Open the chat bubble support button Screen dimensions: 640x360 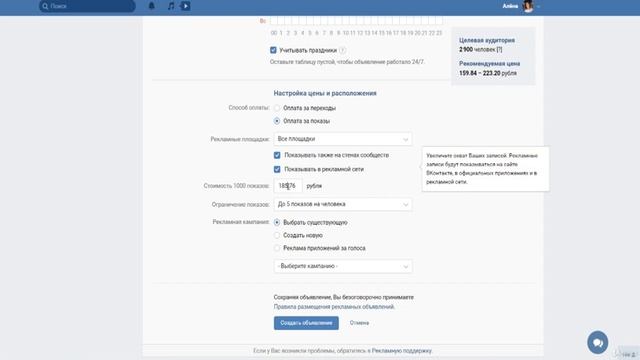coord(598,342)
